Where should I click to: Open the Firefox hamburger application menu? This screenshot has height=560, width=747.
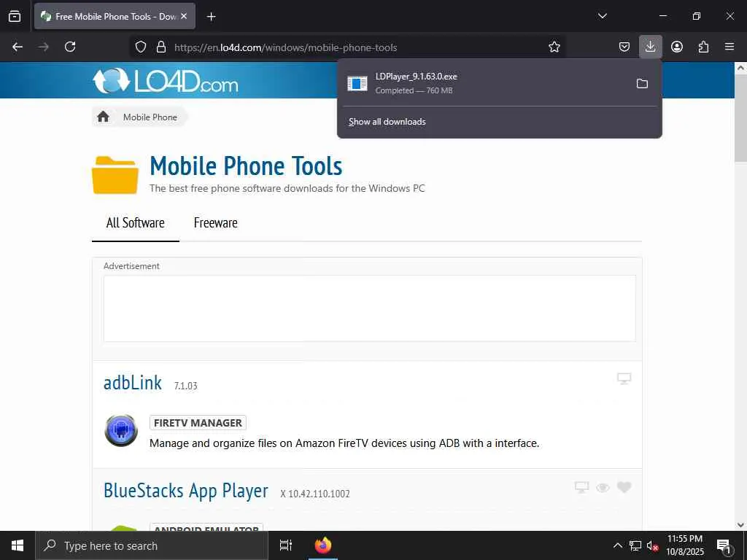pos(729,47)
